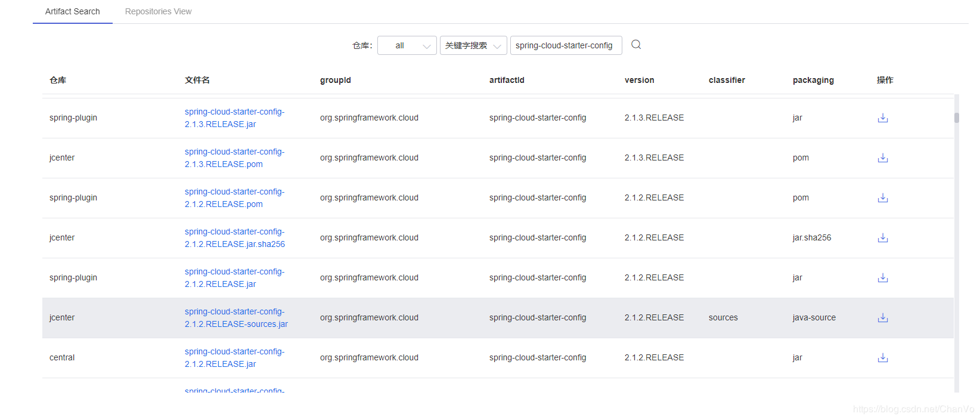980x420 pixels.
Task: Switch to the Artifact Search tab
Action: pos(73,11)
